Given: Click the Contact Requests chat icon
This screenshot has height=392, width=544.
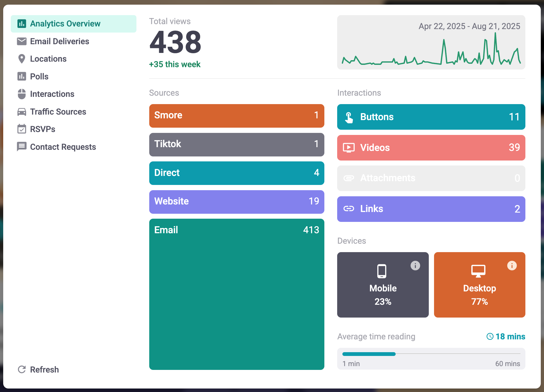Looking at the screenshot, I should [x=22, y=147].
